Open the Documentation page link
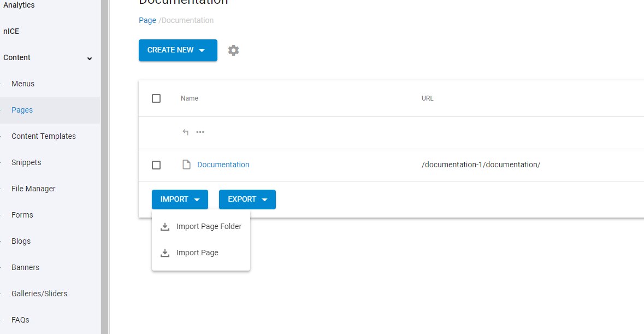This screenshot has height=334, width=644. (x=223, y=165)
